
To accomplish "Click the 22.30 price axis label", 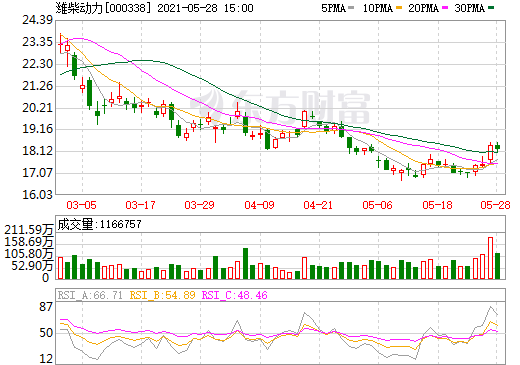I will pos(37,64).
